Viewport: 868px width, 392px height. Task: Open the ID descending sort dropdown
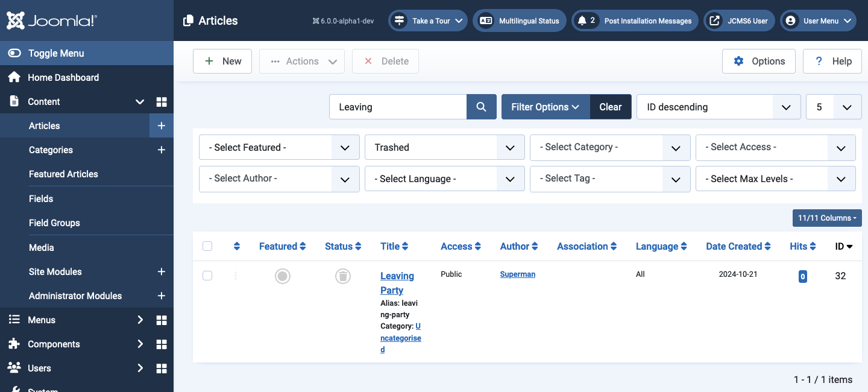(718, 107)
